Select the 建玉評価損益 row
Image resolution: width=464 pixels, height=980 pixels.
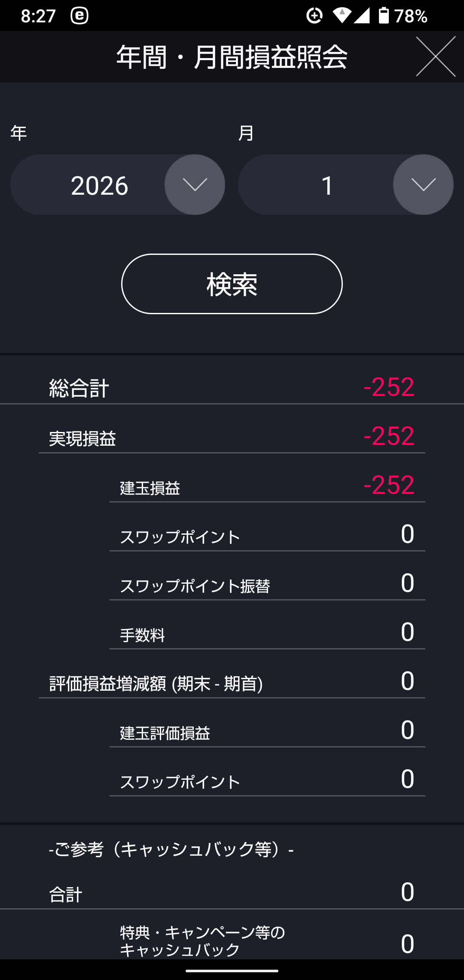266,732
